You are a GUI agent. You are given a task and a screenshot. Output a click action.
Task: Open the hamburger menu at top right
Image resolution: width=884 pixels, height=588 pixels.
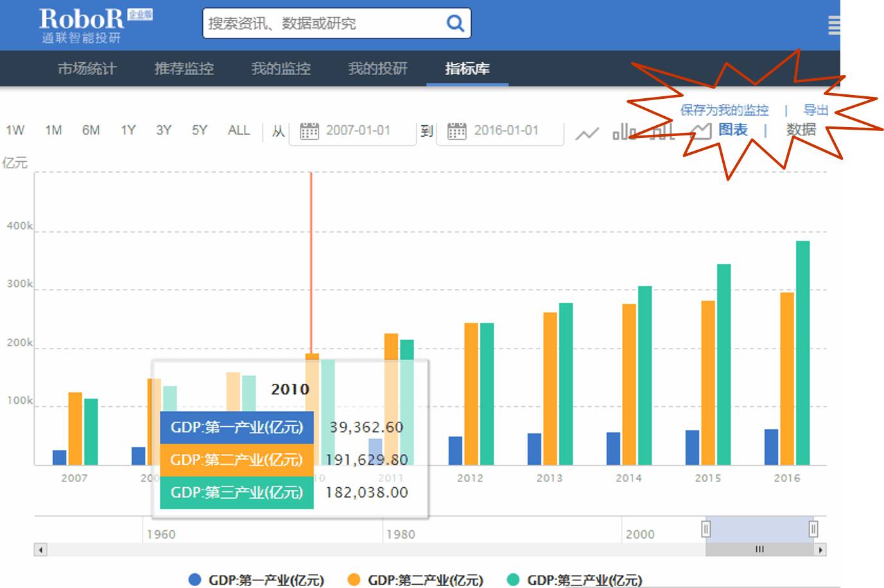click(833, 25)
